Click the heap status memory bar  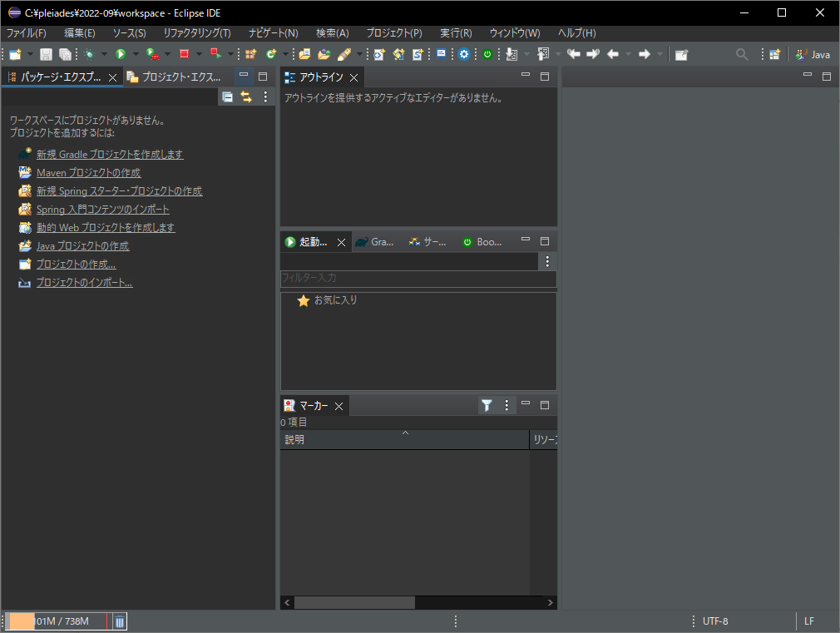pyautogui.click(x=58, y=621)
